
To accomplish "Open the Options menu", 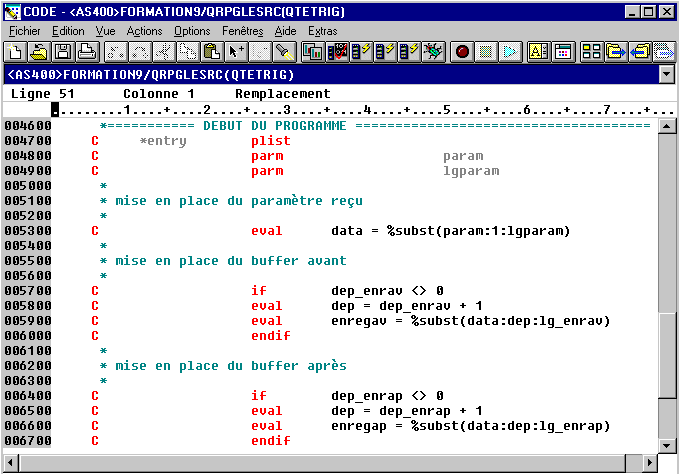I will (192, 31).
